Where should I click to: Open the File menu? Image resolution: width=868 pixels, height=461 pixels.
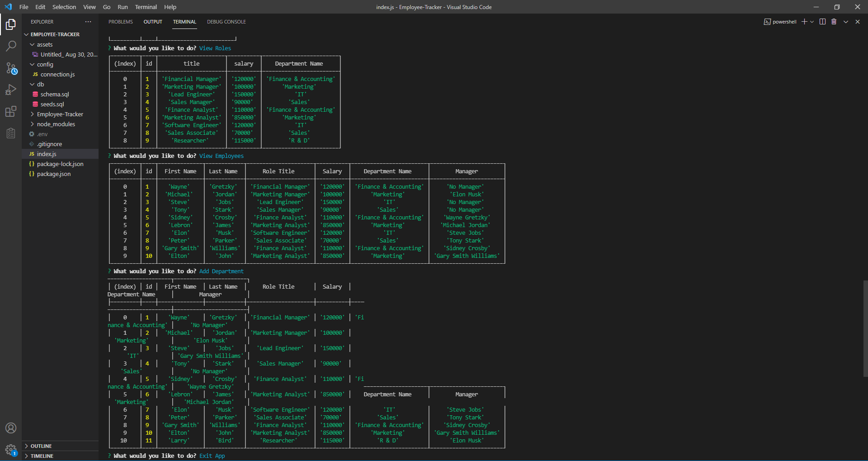pos(24,7)
